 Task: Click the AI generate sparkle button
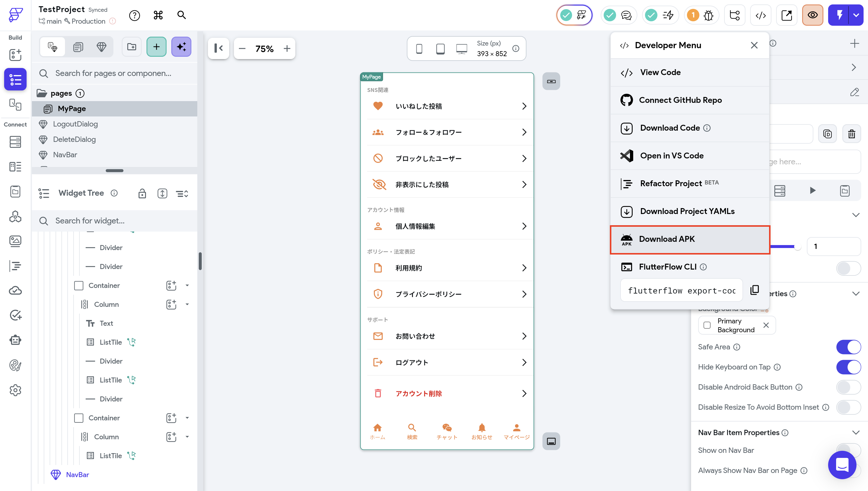181,47
